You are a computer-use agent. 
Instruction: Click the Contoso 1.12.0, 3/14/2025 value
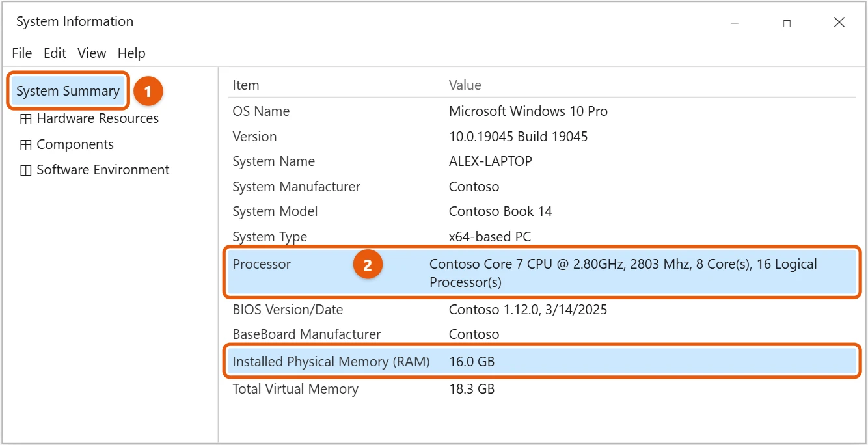[x=528, y=310]
